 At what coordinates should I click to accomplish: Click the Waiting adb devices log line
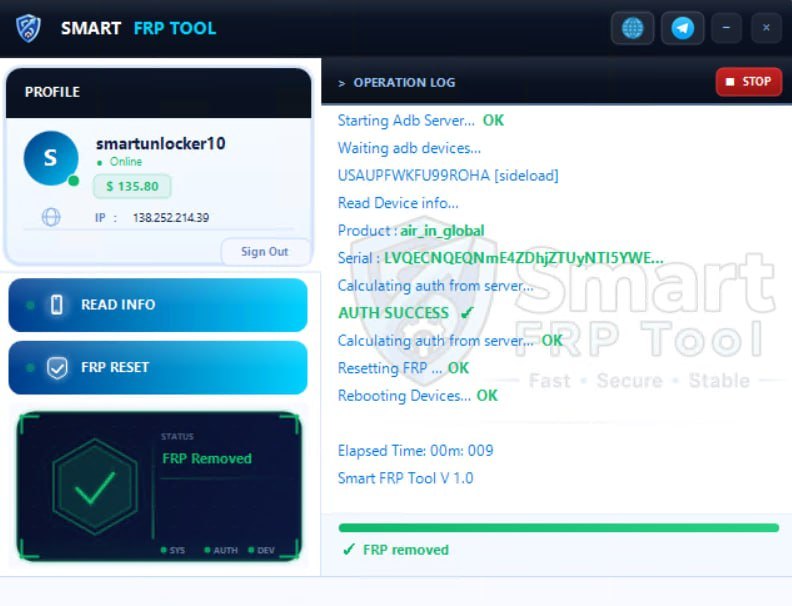tap(409, 148)
